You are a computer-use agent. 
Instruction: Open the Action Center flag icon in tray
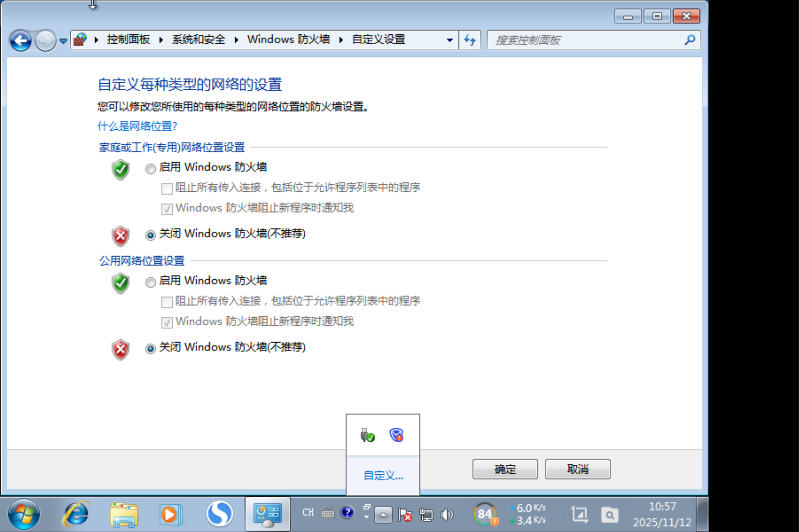pyautogui.click(x=405, y=515)
